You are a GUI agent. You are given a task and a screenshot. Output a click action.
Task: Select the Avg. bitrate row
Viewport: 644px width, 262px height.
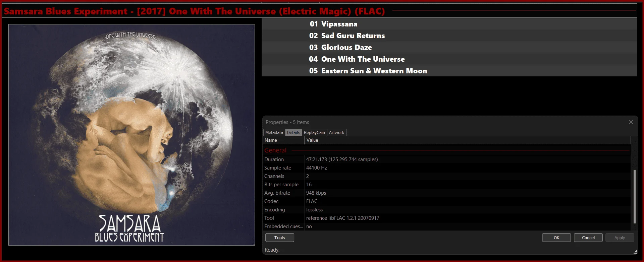(447, 193)
